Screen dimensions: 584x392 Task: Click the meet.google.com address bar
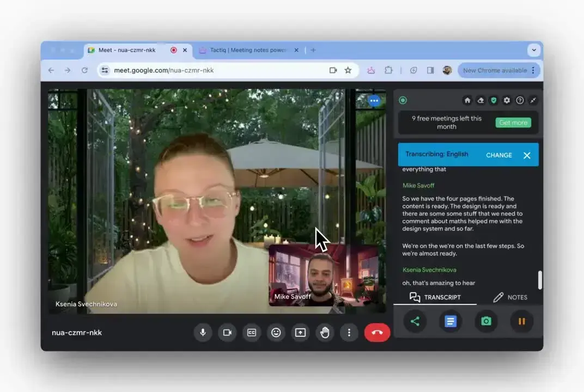163,70
